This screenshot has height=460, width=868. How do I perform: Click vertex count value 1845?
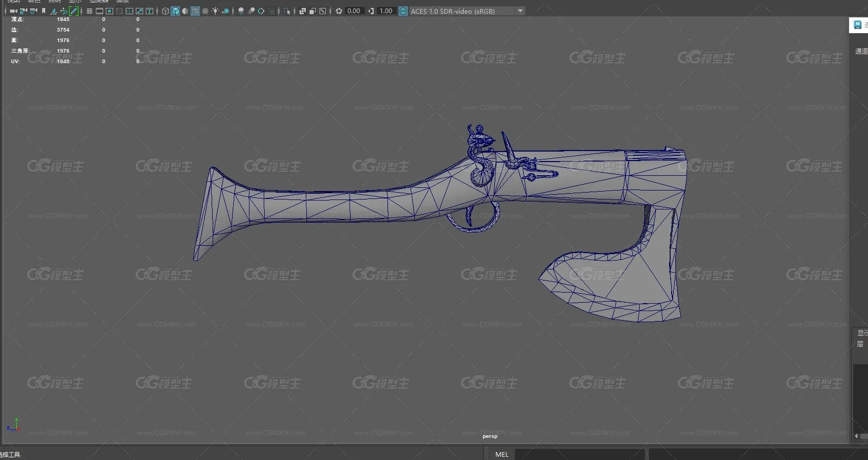(63, 19)
